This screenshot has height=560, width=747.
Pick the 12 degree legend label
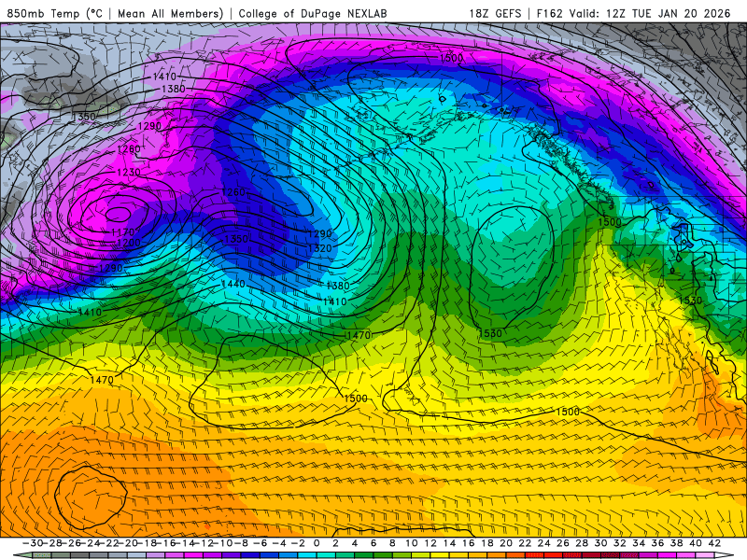pos(430,543)
